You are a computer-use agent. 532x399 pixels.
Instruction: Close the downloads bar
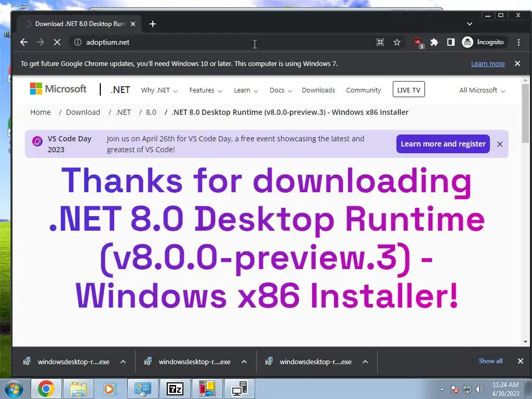coord(521,361)
